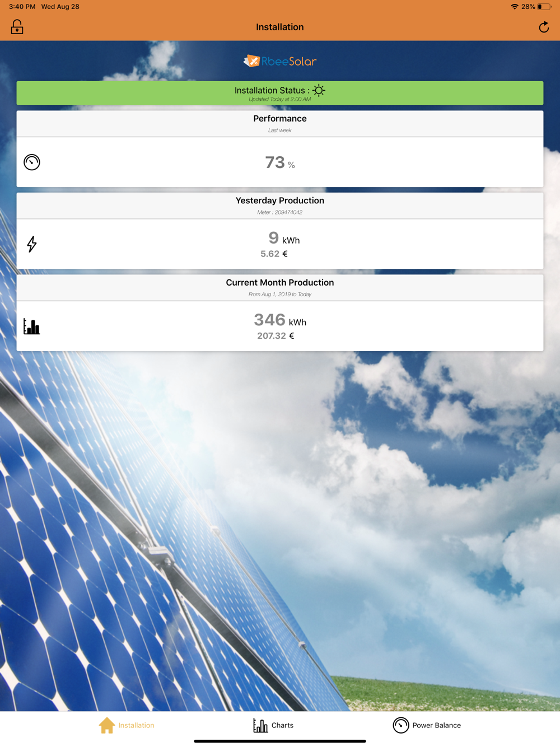Tap the Installation Status banner
Screen dimensions: 560x747
[x=280, y=93]
